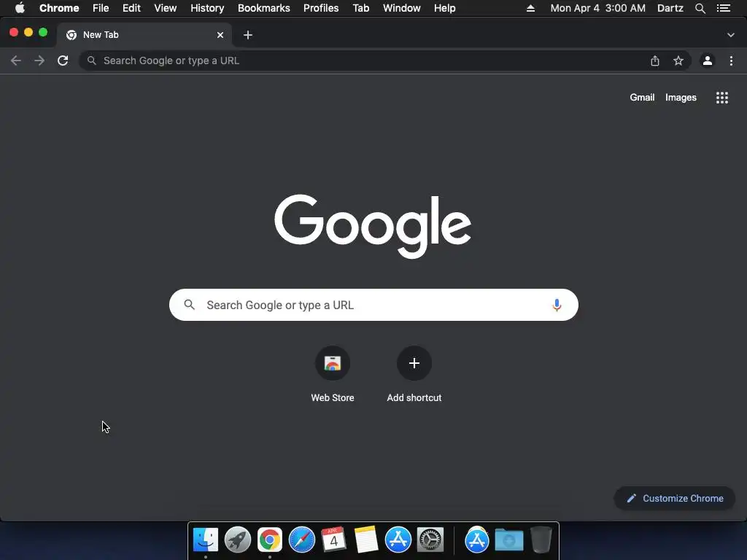This screenshot has width=747, height=560.
Task: Click the magnifier in the Google search box
Action: click(x=189, y=305)
